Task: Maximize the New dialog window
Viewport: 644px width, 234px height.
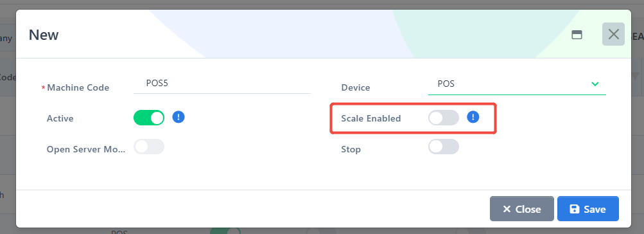Action: point(577,35)
